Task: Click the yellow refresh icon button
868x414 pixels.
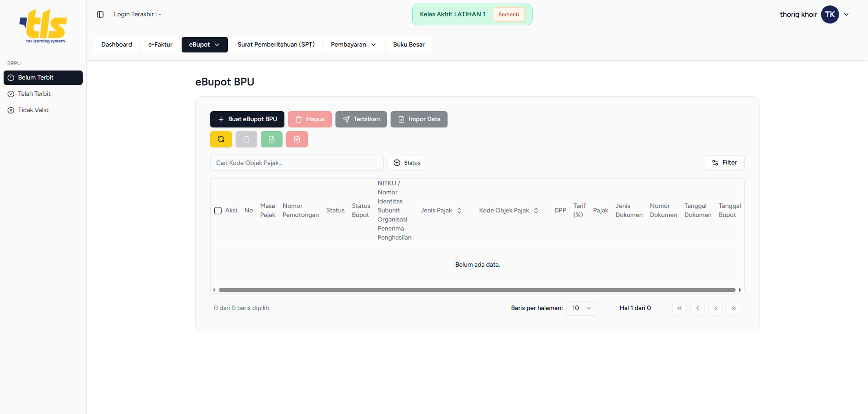Action: pyautogui.click(x=221, y=139)
